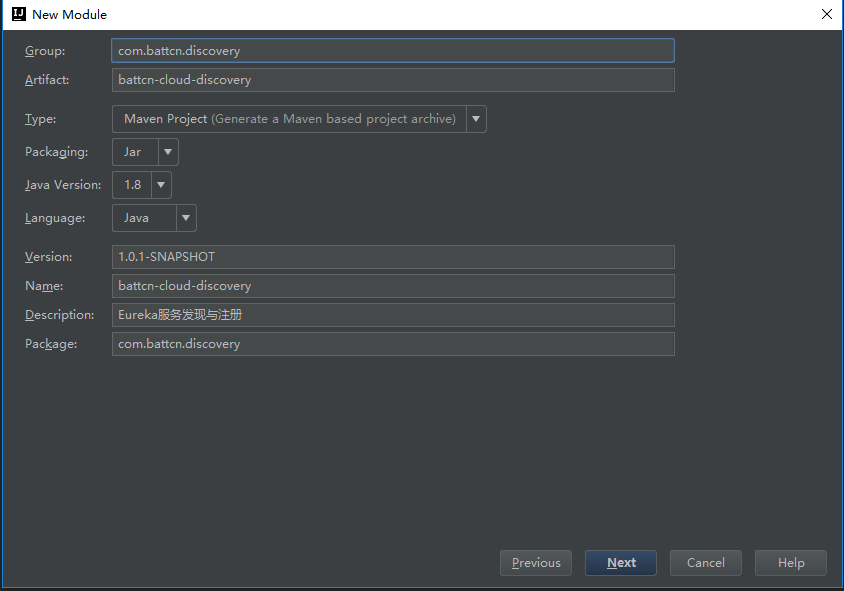Go back with the Previous button
The width and height of the screenshot is (844, 591).
click(536, 563)
